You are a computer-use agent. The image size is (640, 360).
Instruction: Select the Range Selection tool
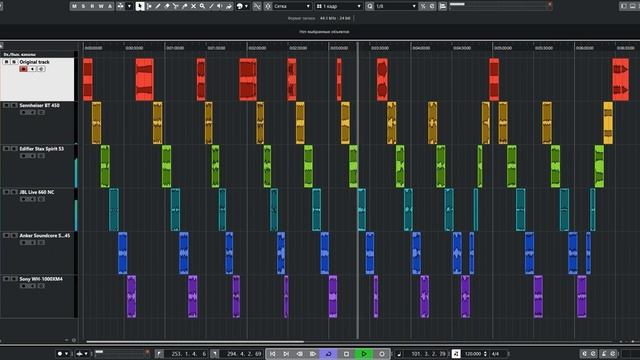click(x=149, y=6)
